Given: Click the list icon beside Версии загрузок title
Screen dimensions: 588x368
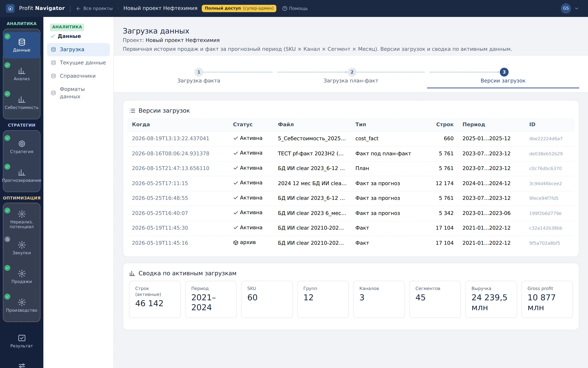Looking at the screenshot, I should click(132, 111).
